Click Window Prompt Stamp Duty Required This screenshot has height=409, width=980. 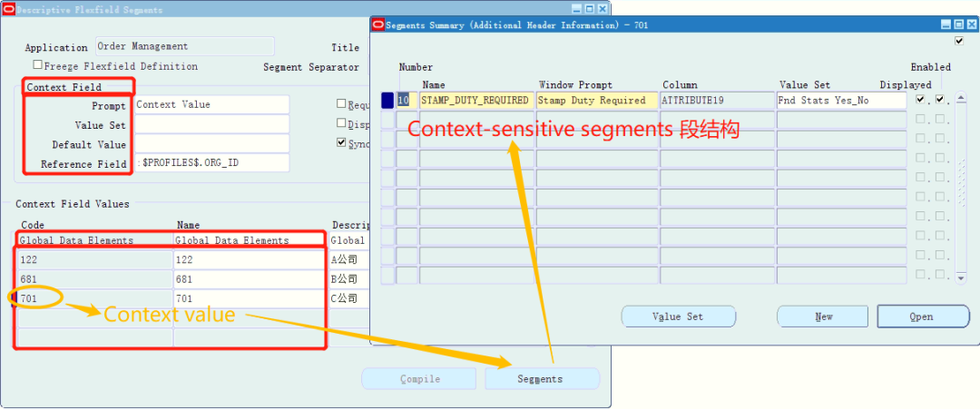coord(596,100)
